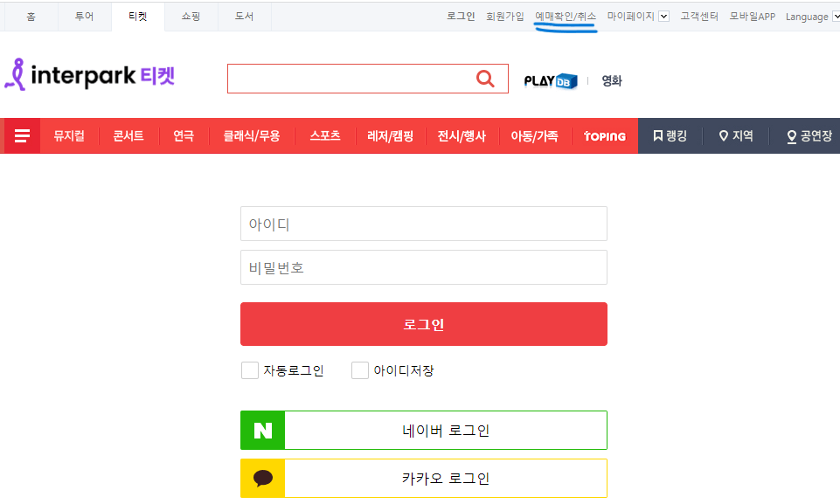Open the 연극 category
Screen dimensions: 840x504
point(184,136)
